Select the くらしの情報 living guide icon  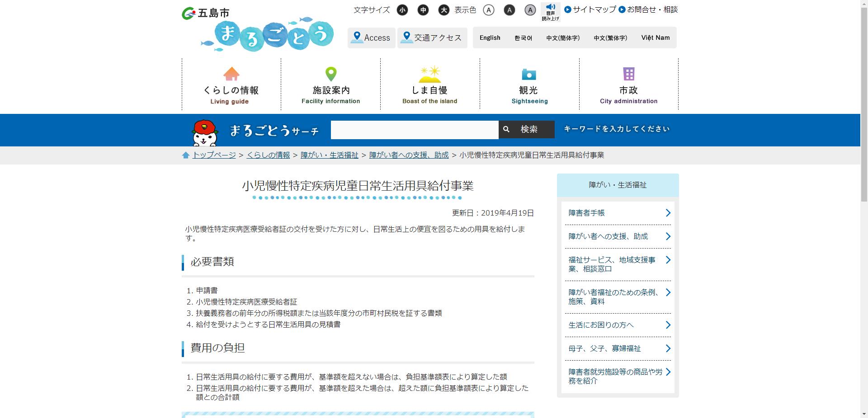tap(231, 75)
